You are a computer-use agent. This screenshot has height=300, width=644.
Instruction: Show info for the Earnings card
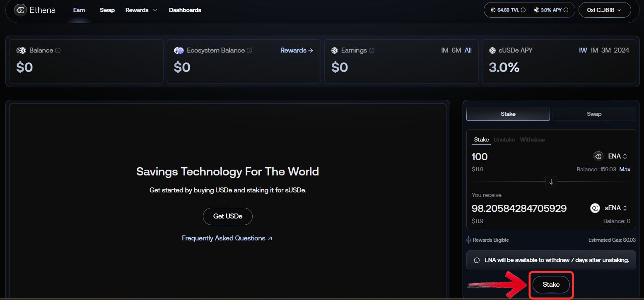pos(371,50)
